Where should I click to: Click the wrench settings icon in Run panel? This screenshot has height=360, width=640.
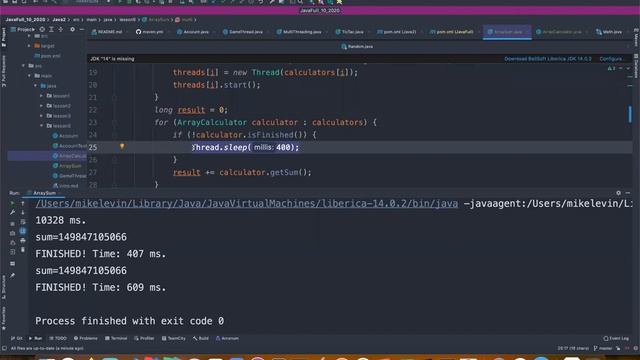tap(12, 212)
